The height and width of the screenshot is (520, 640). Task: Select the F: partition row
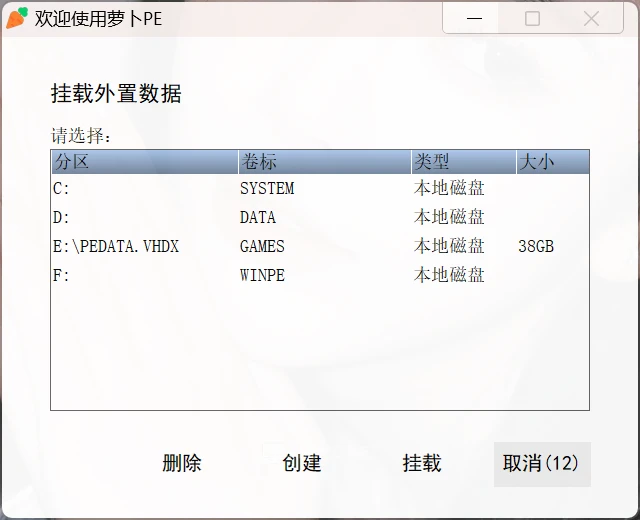click(320, 275)
